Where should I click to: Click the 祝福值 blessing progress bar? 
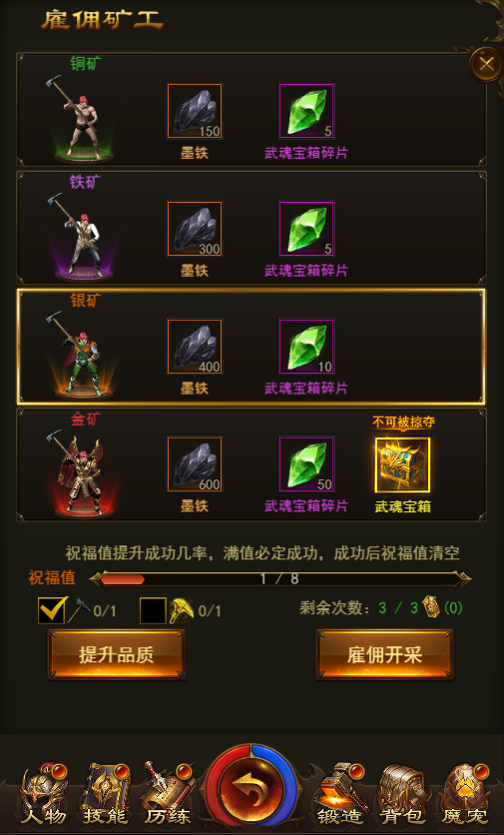279,579
